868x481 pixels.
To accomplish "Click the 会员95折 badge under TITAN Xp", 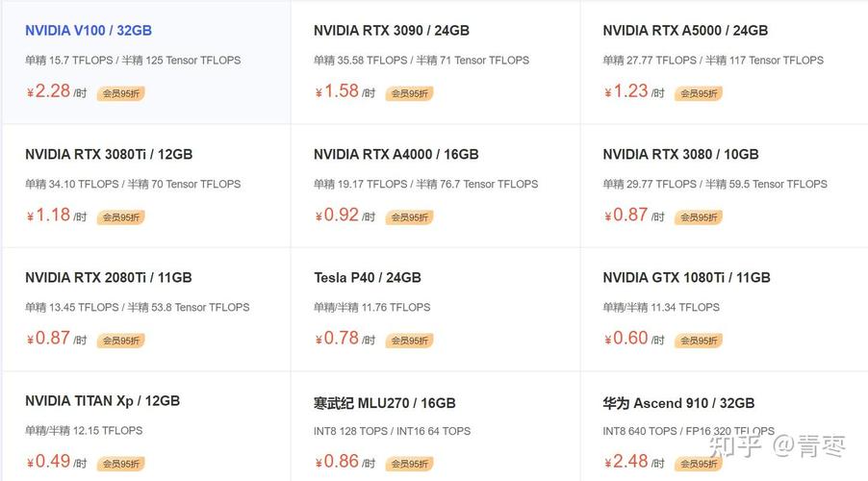I will click(121, 464).
